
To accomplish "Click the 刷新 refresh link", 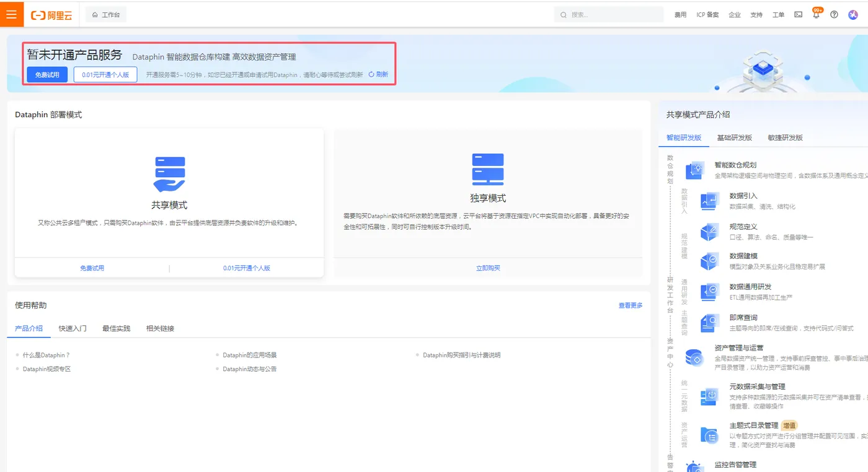I will click(x=378, y=74).
